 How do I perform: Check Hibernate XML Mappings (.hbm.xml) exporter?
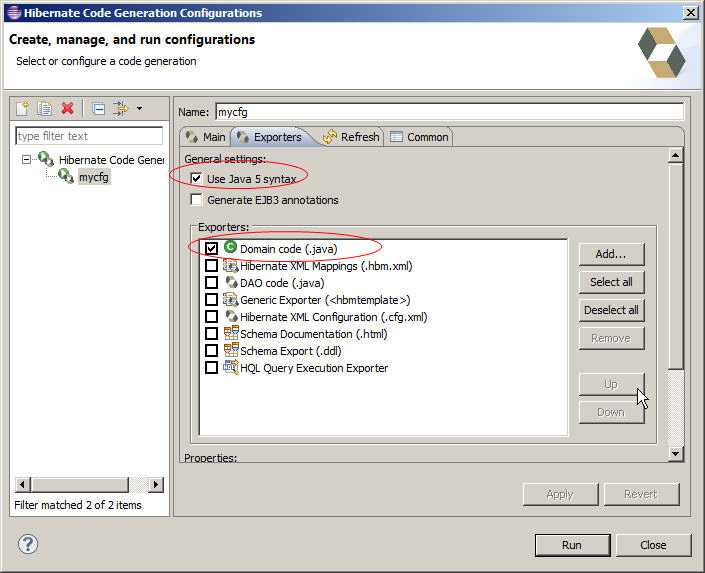211,265
